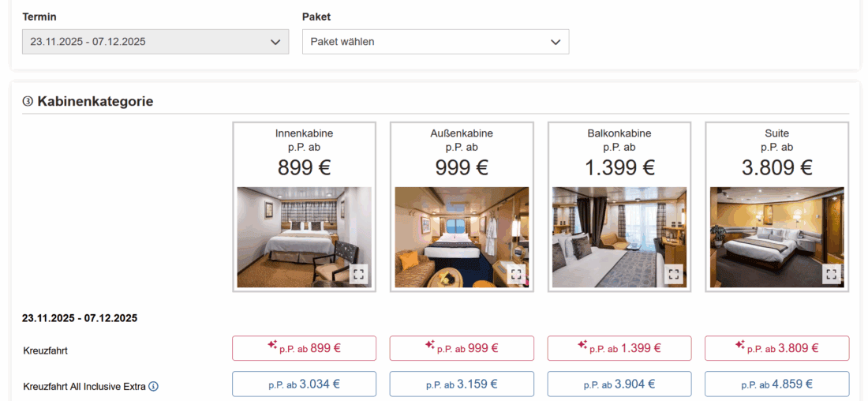Choose All Inclusive Extra Außenkabine at 3.159 €
Image resolution: width=868 pixels, height=401 pixels.
tap(462, 384)
